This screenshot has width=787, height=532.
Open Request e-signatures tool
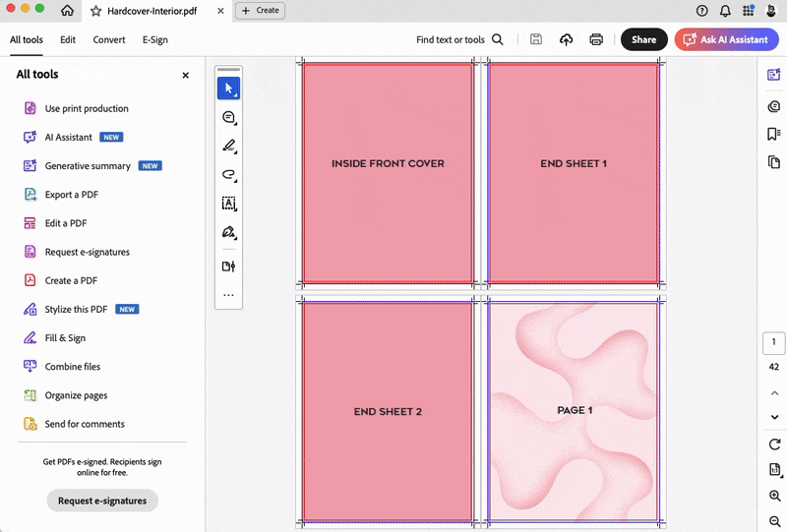point(77,252)
